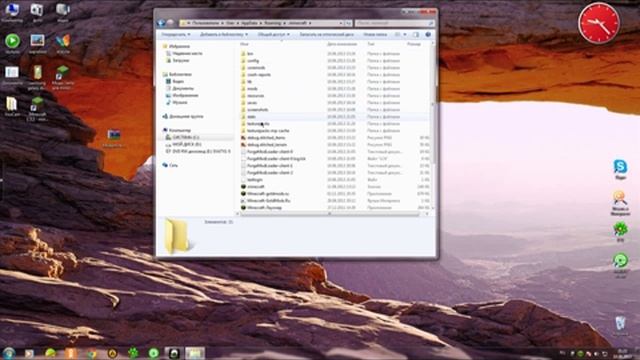Click the red clock desktop gadget
This screenshot has height=360, width=640.
click(599, 22)
